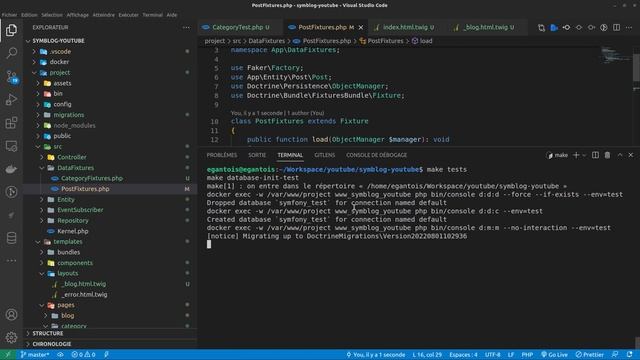The width and height of the screenshot is (640, 360).
Task: Open the Database view in activity bar
Action: point(11,238)
